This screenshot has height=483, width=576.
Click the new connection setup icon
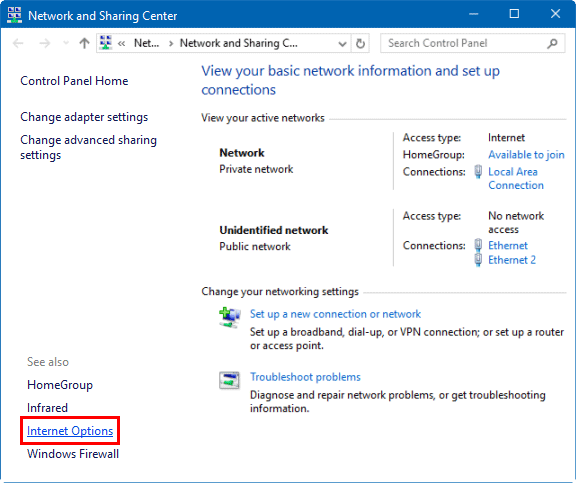point(230,317)
